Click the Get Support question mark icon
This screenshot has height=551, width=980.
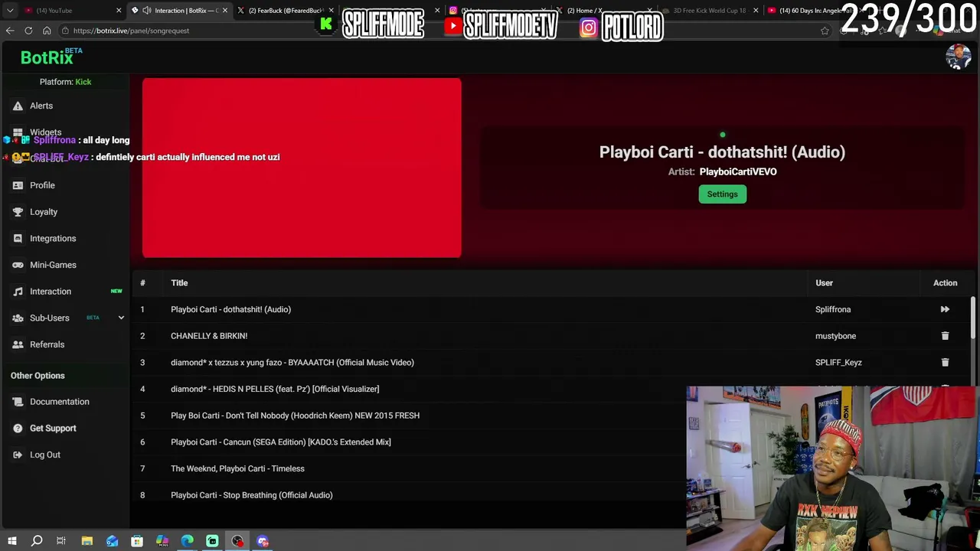tap(18, 429)
